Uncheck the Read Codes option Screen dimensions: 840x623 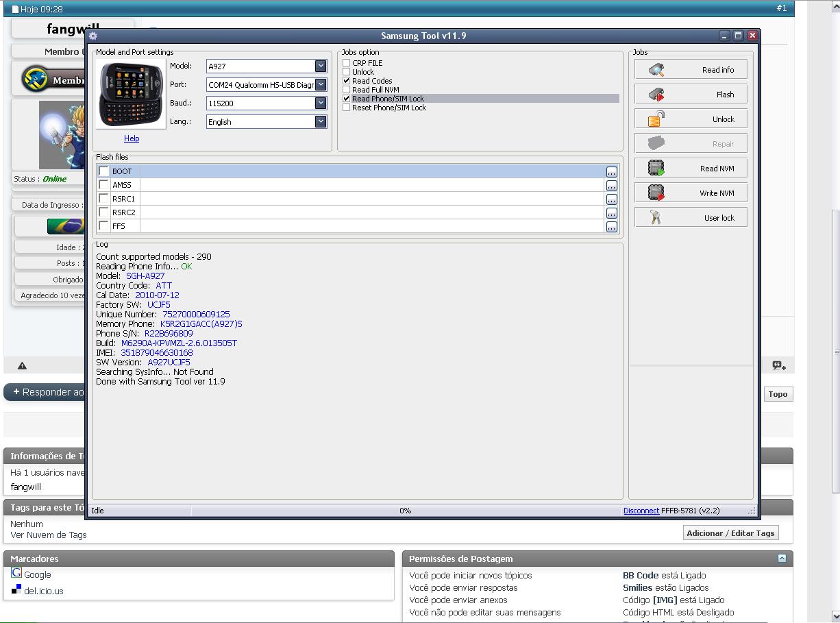(347, 81)
